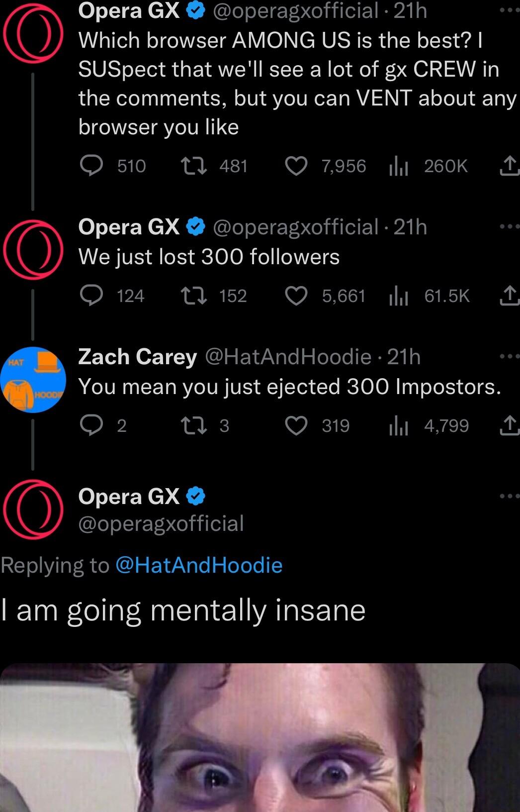Screen dimensions: 520x812
Task: Open replies on Zach Carey's tweet
Action: [91, 425]
